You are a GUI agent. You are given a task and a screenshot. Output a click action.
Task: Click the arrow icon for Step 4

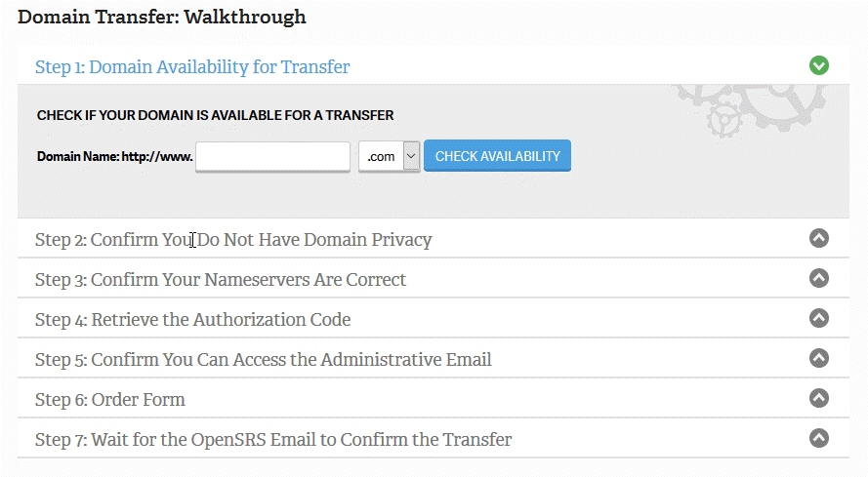click(x=819, y=319)
